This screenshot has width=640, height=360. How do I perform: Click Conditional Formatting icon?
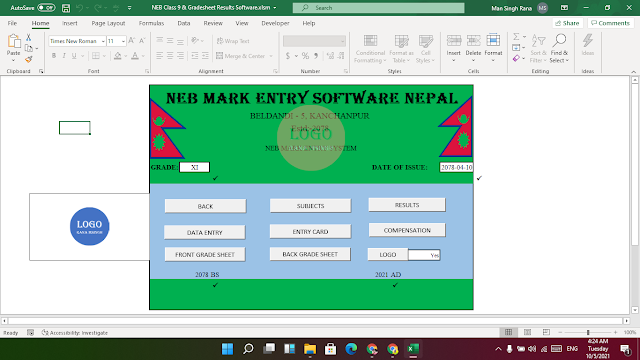370,41
